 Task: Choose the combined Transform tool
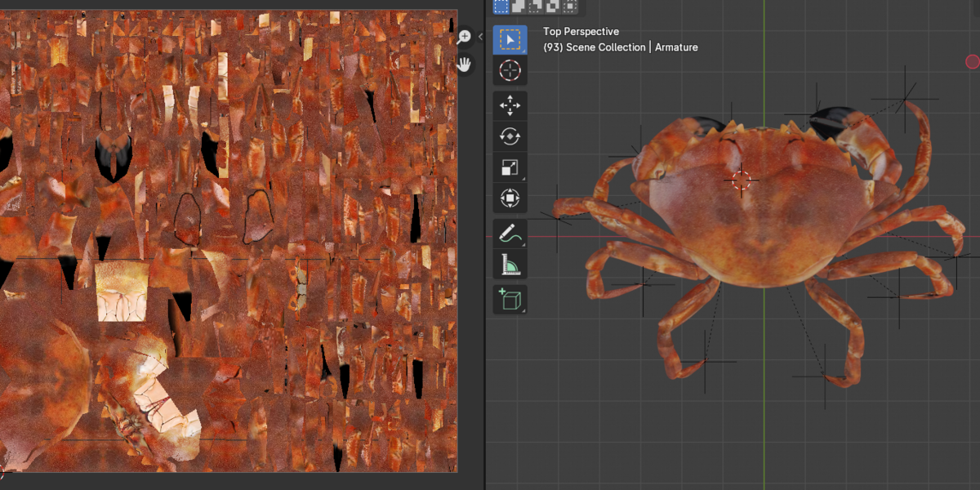[x=510, y=198]
